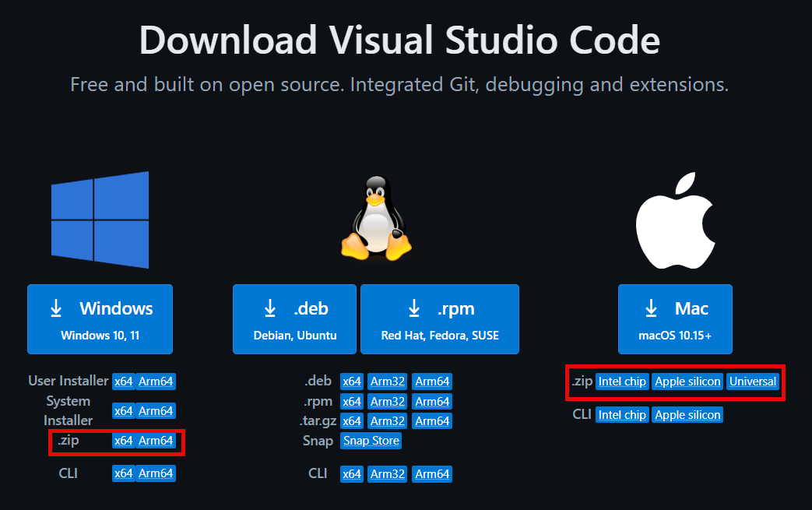Download Windows .zip Arm64 build

tap(156, 441)
